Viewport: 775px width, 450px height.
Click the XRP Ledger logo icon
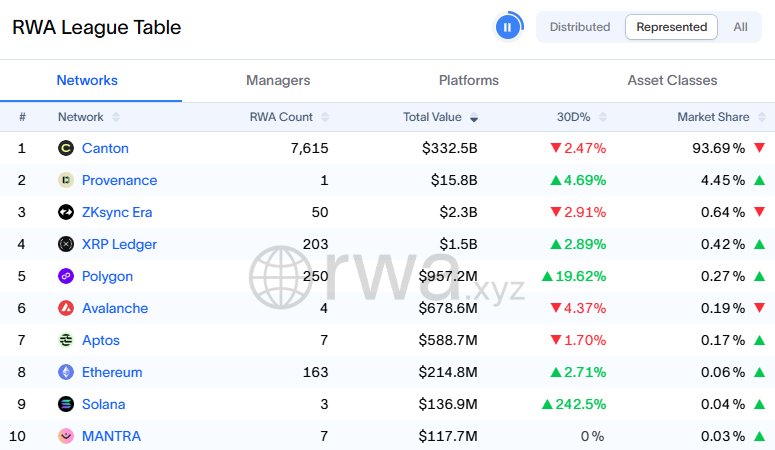click(x=66, y=244)
